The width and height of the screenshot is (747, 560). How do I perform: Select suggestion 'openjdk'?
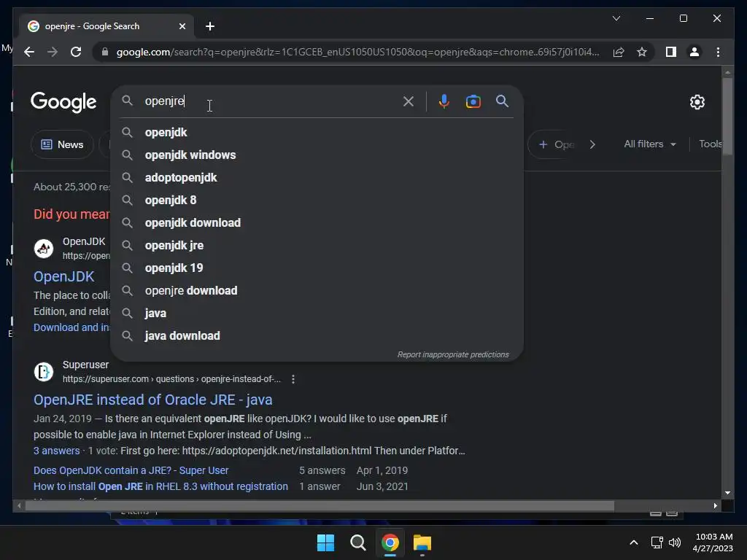point(317,133)
